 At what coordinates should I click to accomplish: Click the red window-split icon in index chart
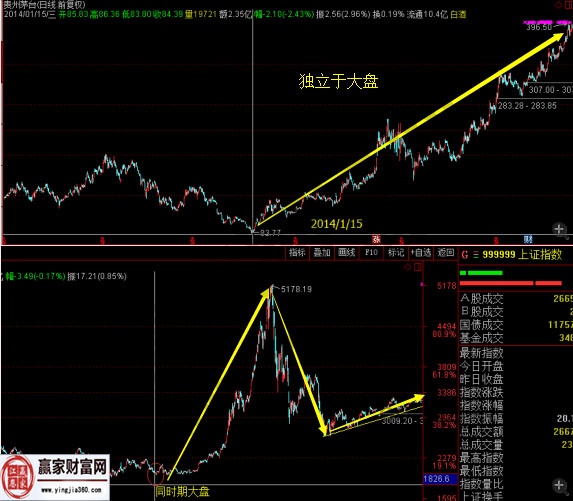417,267
